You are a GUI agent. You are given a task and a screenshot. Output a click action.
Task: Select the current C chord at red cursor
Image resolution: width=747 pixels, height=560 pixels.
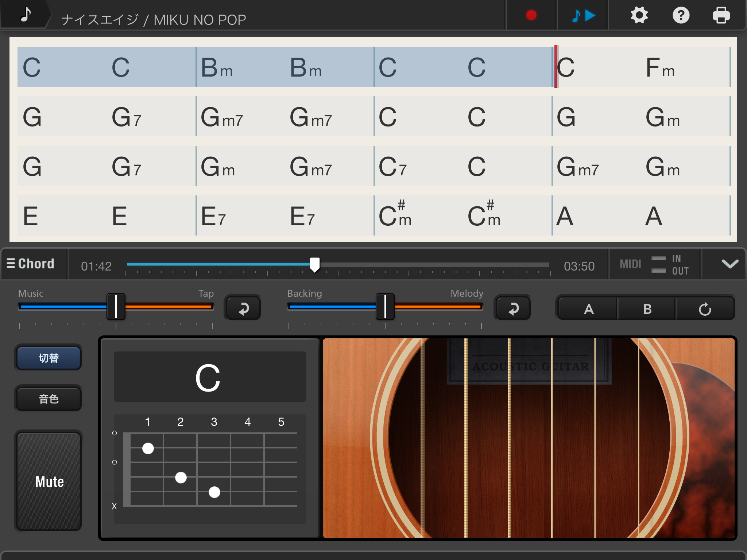click(x=566, y=68)
